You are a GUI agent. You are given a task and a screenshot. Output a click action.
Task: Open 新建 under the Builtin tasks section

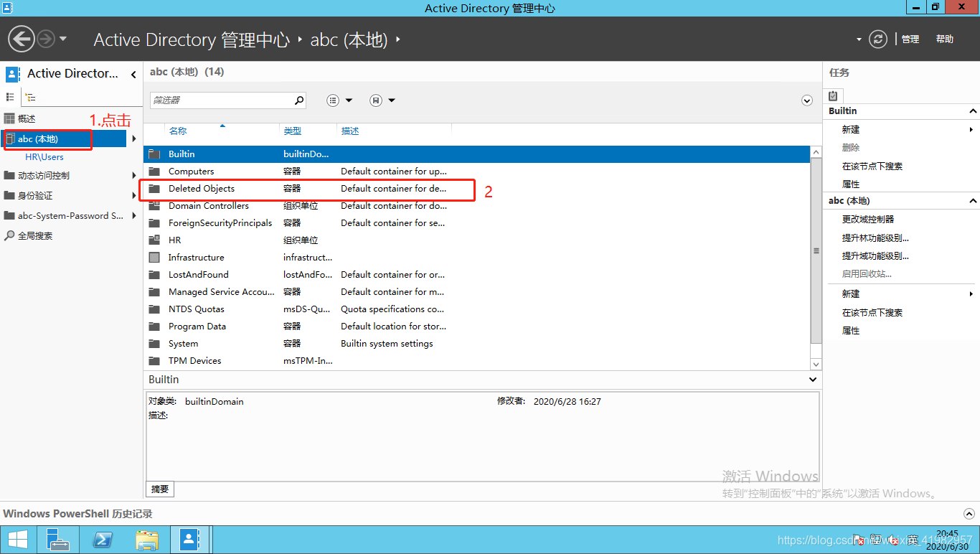click(x=851, y=130)
